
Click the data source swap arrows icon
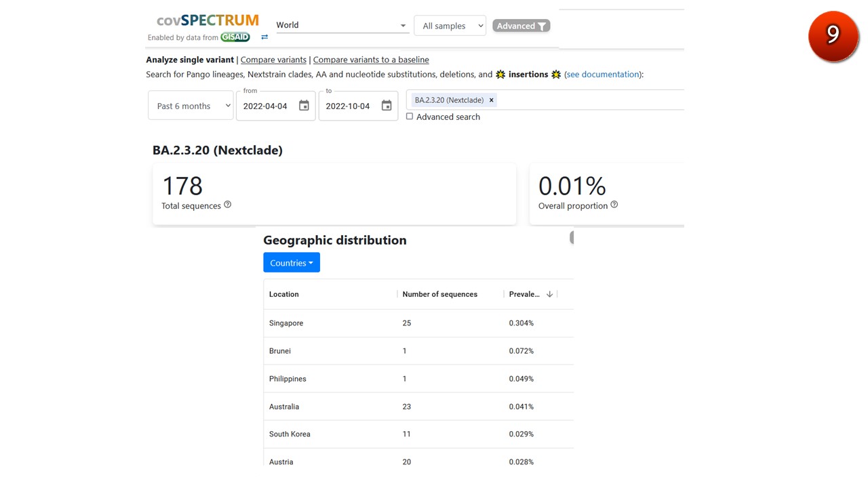click(x=264, y=37)
